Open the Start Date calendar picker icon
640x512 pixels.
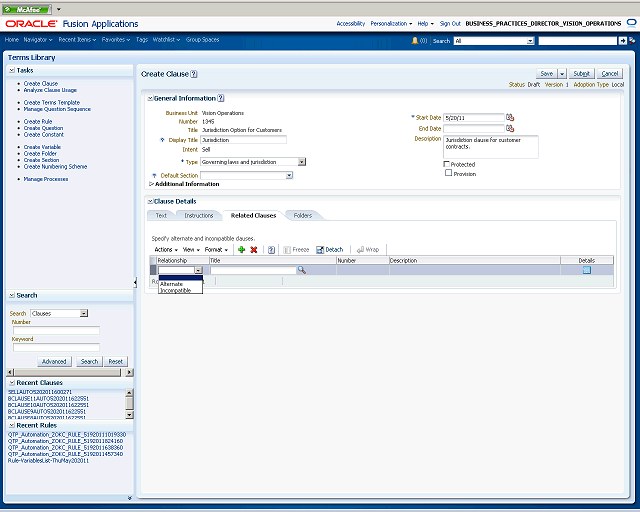[x=510, y=118]
